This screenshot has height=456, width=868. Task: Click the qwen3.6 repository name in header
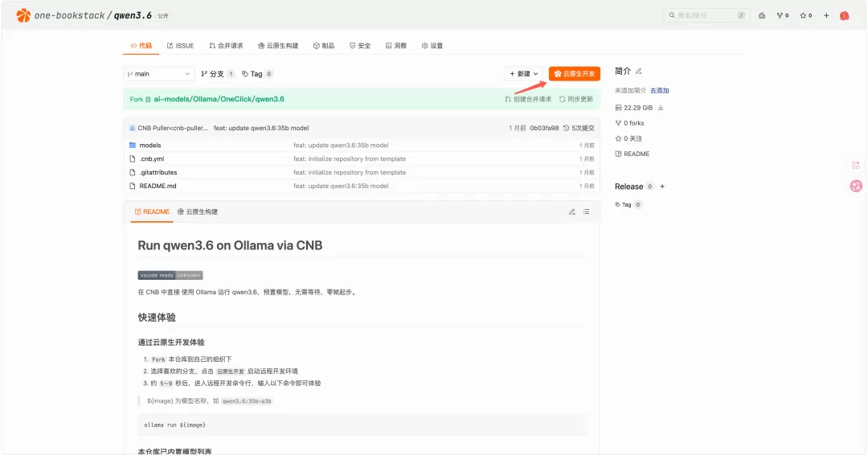coord(133,15)
